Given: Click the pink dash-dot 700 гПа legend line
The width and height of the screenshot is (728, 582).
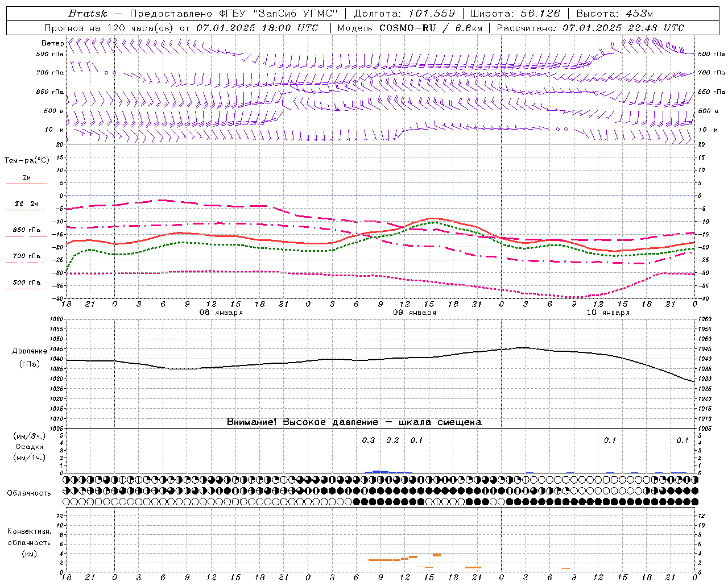Looking at the screenshot, I should point(26,263).
